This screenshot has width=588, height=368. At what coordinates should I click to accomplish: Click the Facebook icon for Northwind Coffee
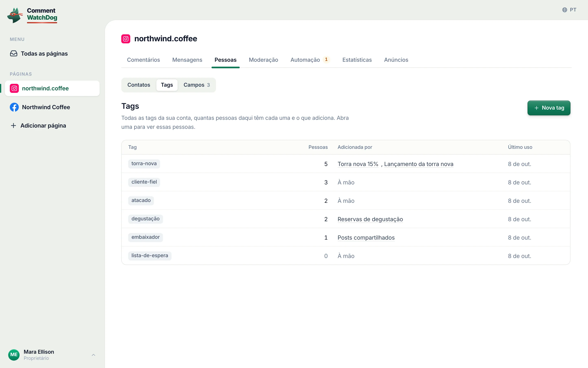point(14,107)
